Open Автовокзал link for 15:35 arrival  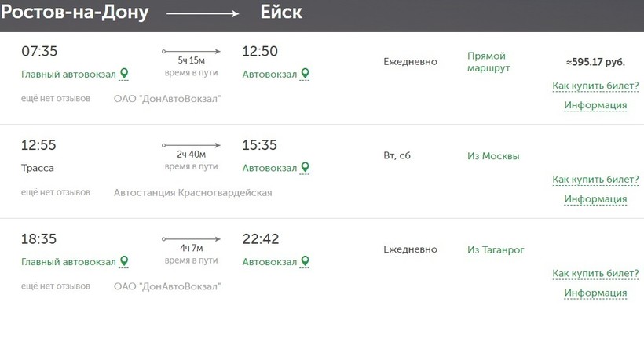coord(269,168)
